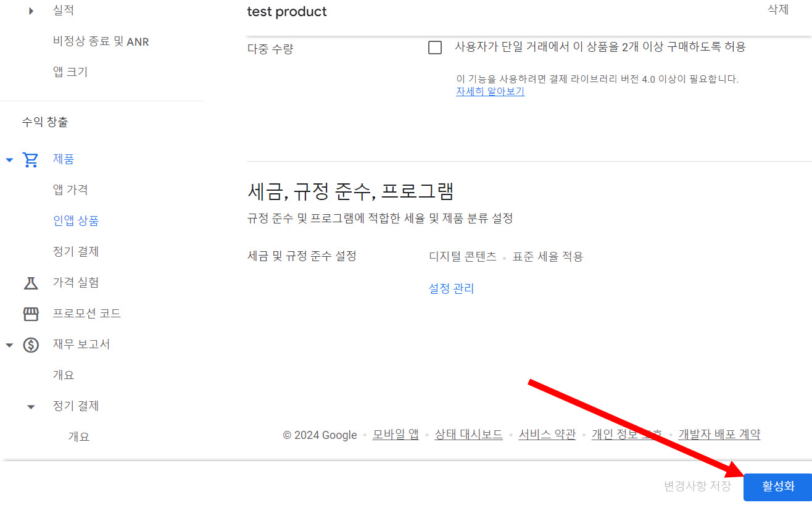Click the dollar icon for 재무 보고서
Image resolution: width=812 pixels, height=513 pixels.
coord(31,344)
